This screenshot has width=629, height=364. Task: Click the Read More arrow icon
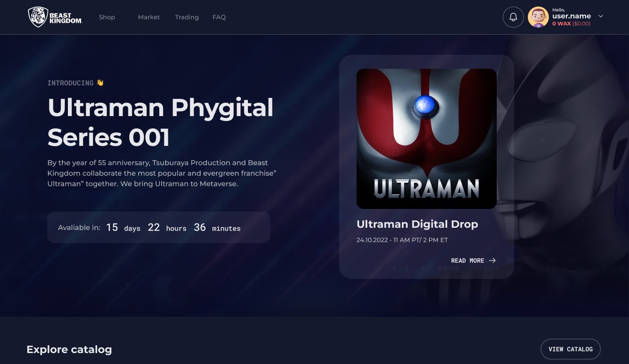click(492, 261)
